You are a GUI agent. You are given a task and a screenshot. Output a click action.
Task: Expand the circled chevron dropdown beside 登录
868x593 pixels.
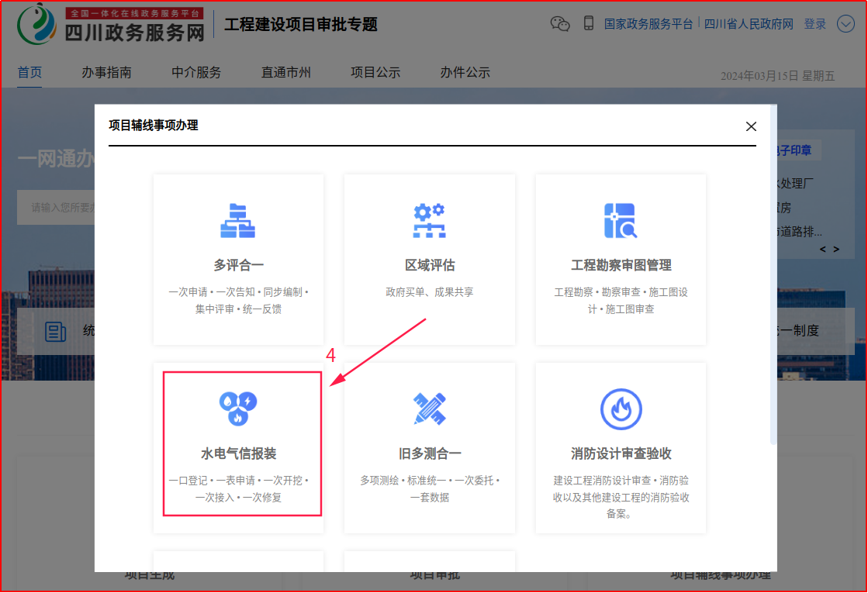846,24
